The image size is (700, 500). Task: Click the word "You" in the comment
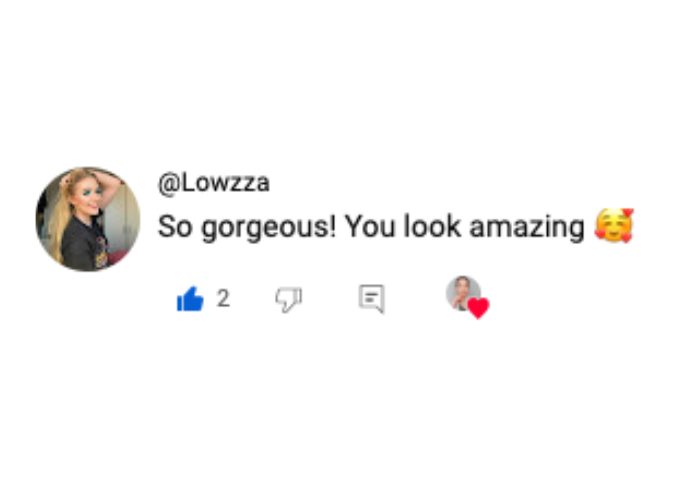pos(370,226)
